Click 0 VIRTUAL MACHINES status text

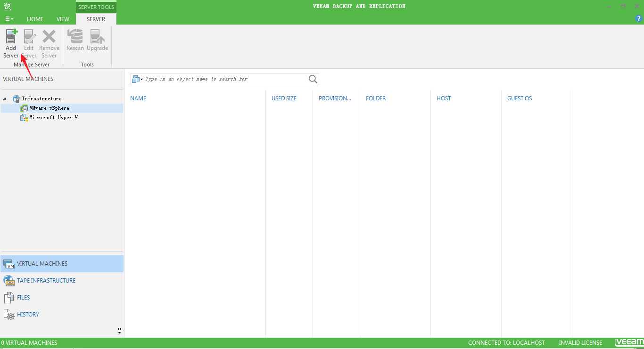pos(29,343)
